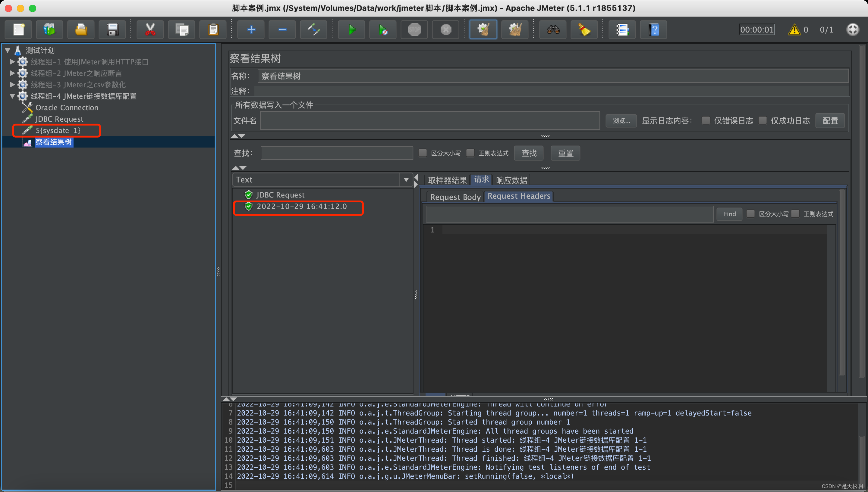Click the Clear results broom icon
The width and height of the screenshot is (868, 492).
(483, 30)
